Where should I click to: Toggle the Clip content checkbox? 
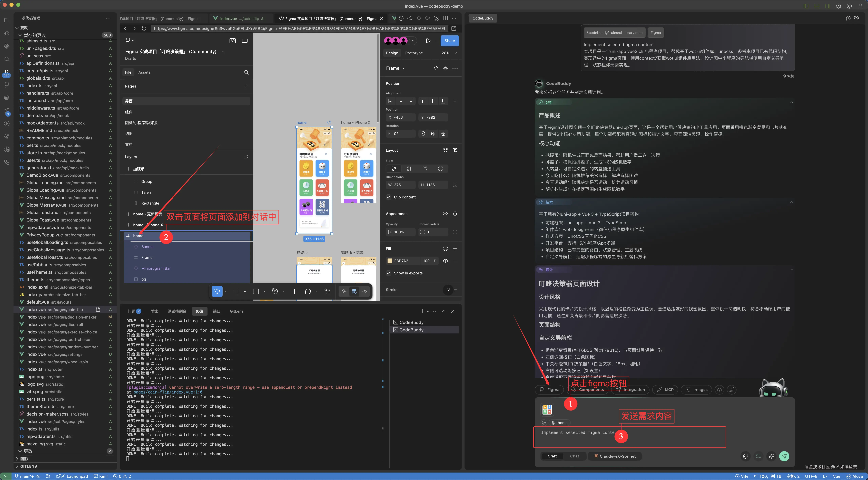coord(389,197)
